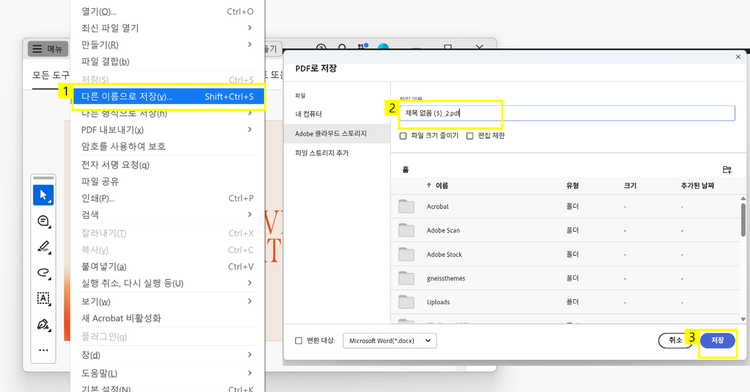Choose 인쇄(P)... menu item
The image size is (750, 392).
coord(167,198)
